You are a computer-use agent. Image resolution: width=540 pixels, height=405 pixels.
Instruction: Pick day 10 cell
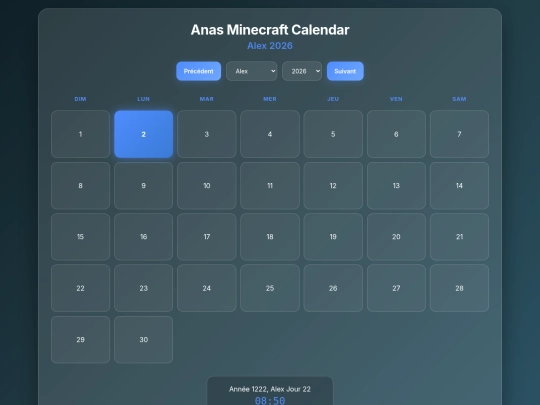pyautogui.click(x=207, y=186)
